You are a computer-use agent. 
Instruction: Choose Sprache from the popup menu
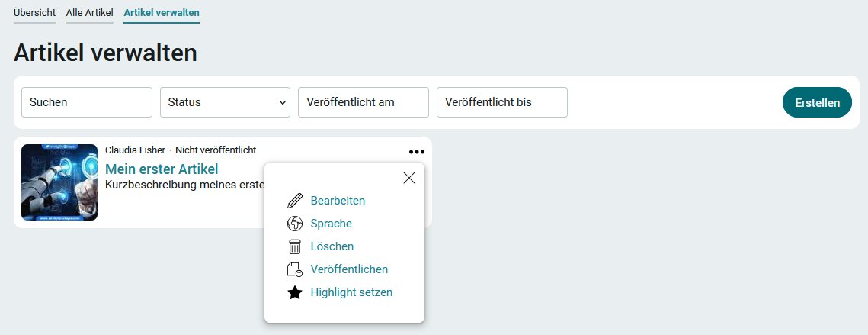pyautogui.click(x=331, y=224)
